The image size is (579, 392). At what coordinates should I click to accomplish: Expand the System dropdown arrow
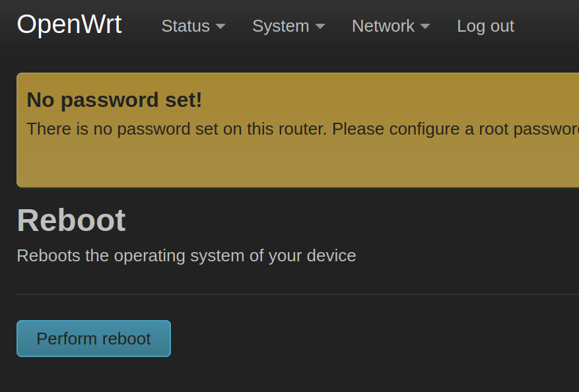[320, 26]
